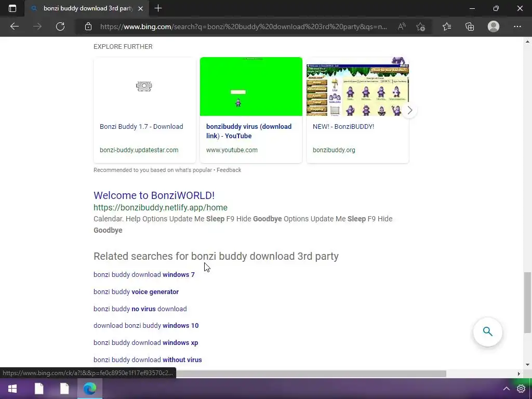Open the browser profile menu
The width and height of the screenshot is (532, 399).
tap(494, 26)
